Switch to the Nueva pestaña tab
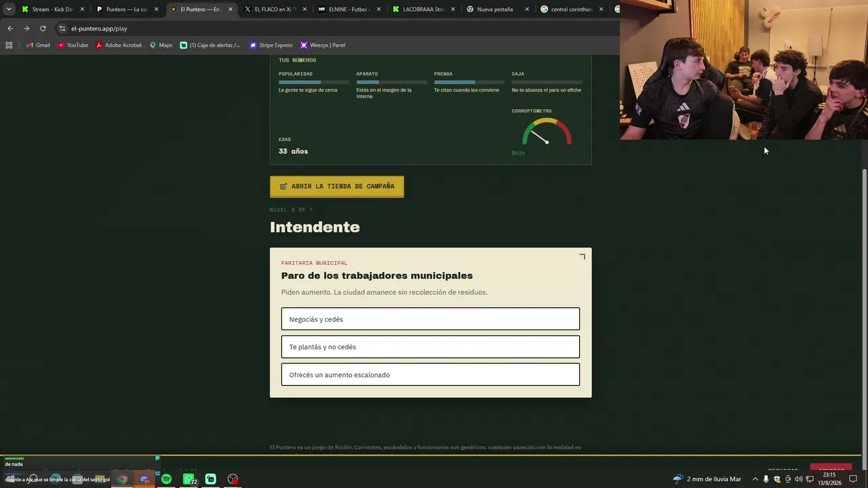The height and width of the screenshot is (488, 868). click(x=496, y=9)
